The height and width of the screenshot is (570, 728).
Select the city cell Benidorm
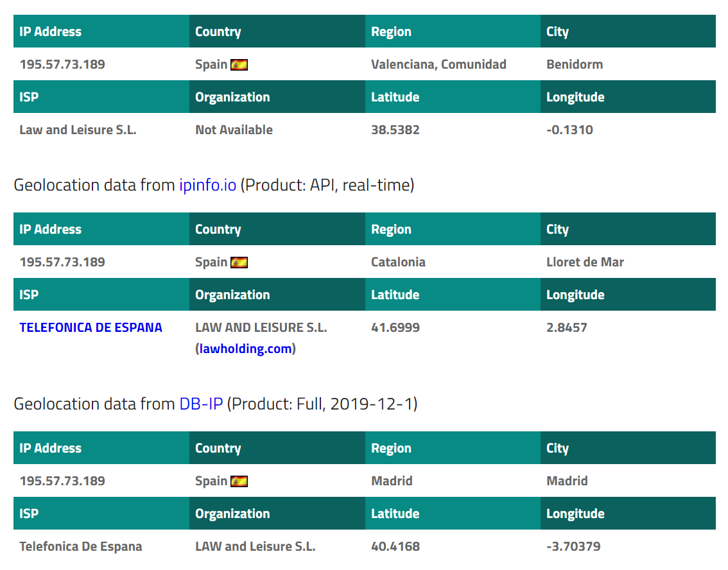pos(575,64)
